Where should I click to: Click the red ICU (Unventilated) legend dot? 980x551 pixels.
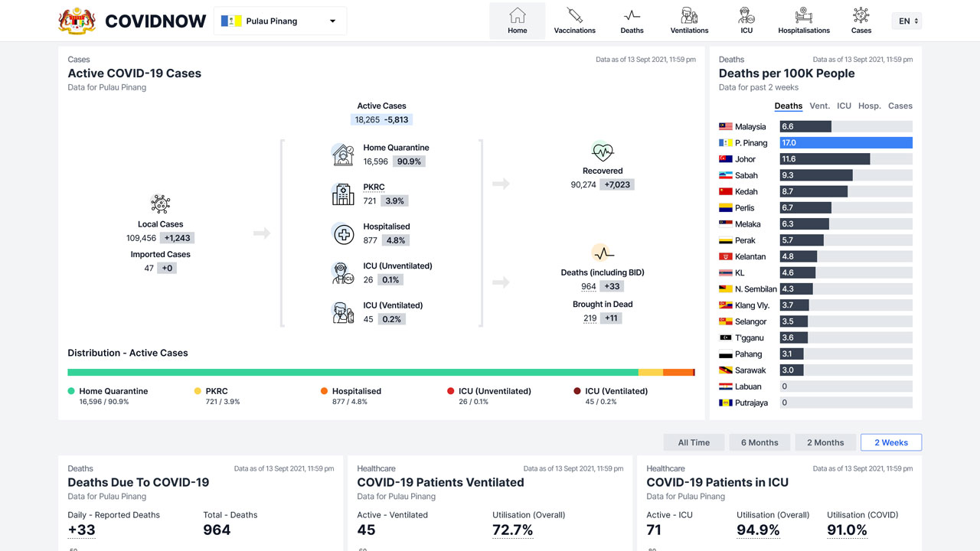[x=451, y=391]
